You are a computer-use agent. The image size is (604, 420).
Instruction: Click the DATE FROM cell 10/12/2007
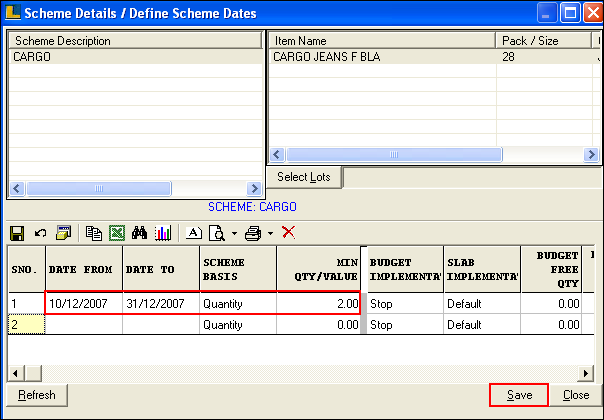pyautogui.click(x=84, y=304)
